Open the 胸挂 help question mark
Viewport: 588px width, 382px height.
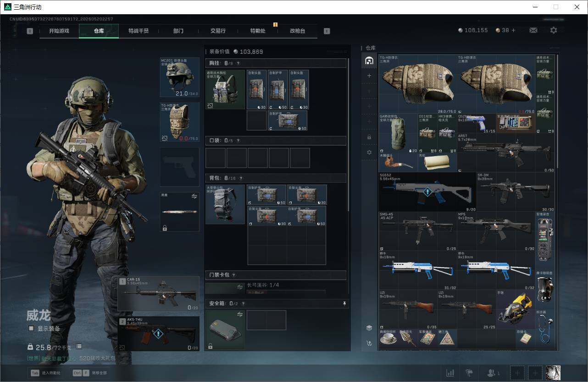[238, 63]
